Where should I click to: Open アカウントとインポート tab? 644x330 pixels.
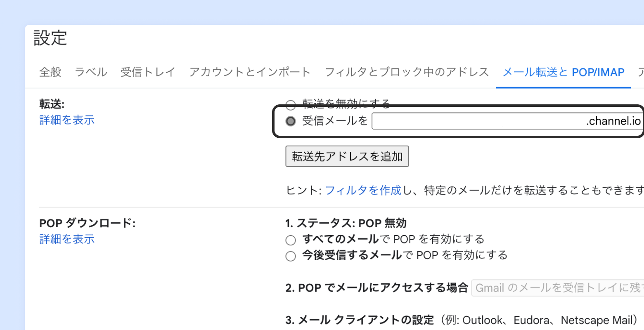[249, 72]
